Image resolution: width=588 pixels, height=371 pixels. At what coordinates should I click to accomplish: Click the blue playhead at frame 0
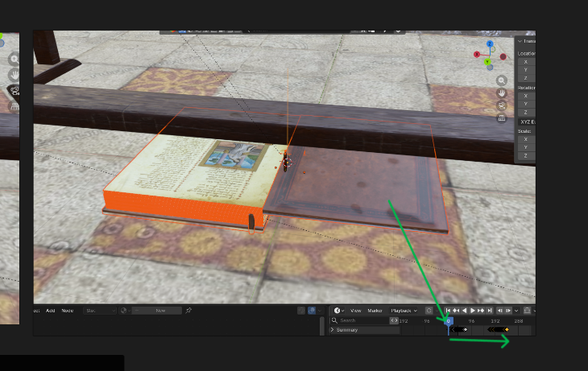[448, 321]
